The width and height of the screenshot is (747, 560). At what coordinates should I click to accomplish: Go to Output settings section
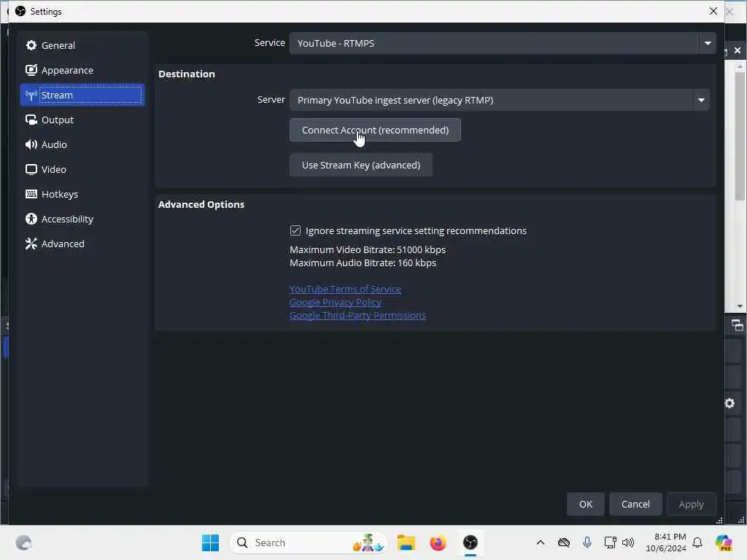point(82,120)
